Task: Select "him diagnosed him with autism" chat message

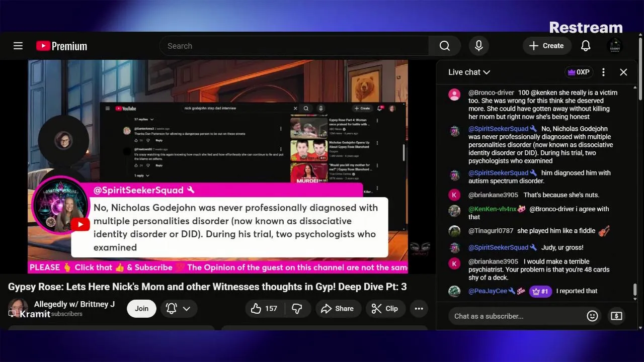Action: [x=539, y=177]
